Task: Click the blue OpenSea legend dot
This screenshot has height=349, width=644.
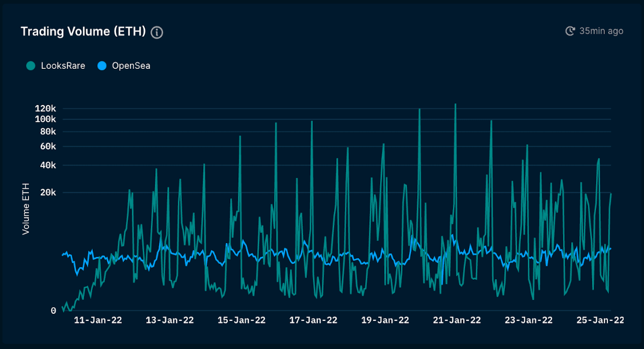Action: 102,66
